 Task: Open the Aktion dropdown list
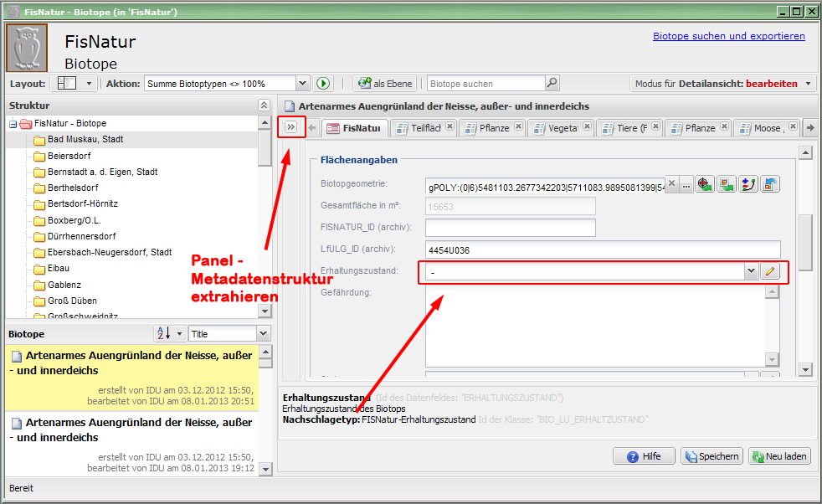[302, 84]
